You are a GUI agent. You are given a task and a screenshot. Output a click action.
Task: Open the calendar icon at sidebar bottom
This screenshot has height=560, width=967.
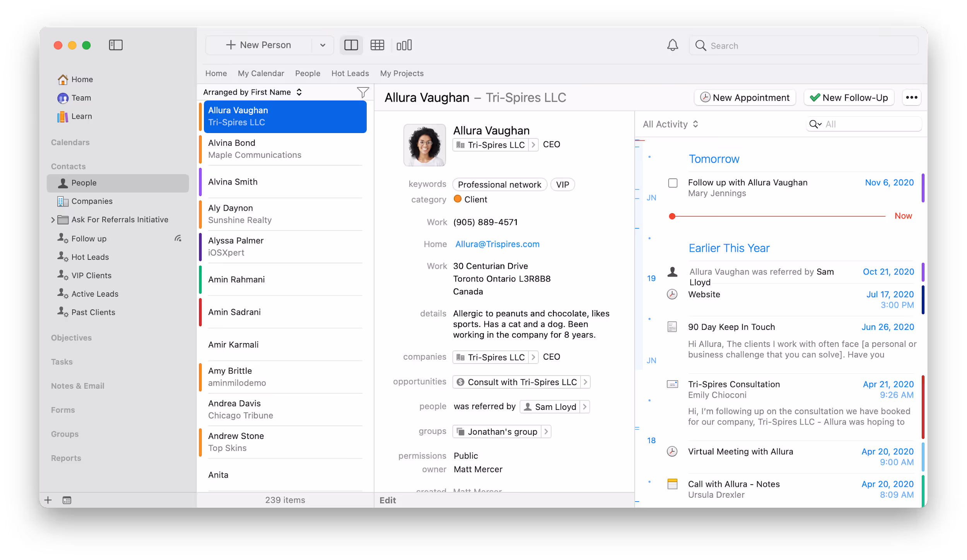pyautogui.click(x=67, y=500)
